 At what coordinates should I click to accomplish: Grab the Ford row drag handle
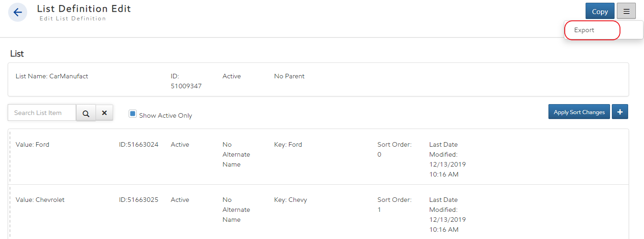click(x=10, y=157)
